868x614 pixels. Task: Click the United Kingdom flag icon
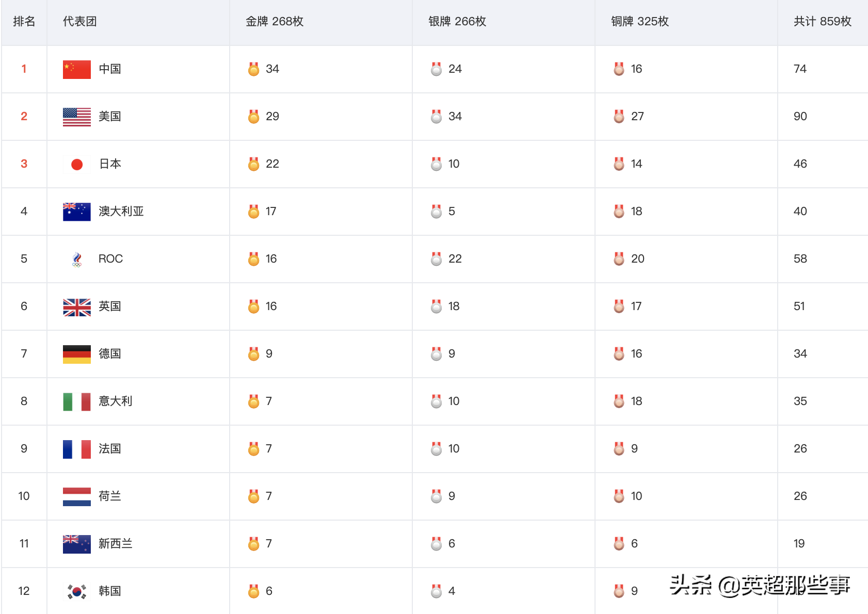coord(76,306)
